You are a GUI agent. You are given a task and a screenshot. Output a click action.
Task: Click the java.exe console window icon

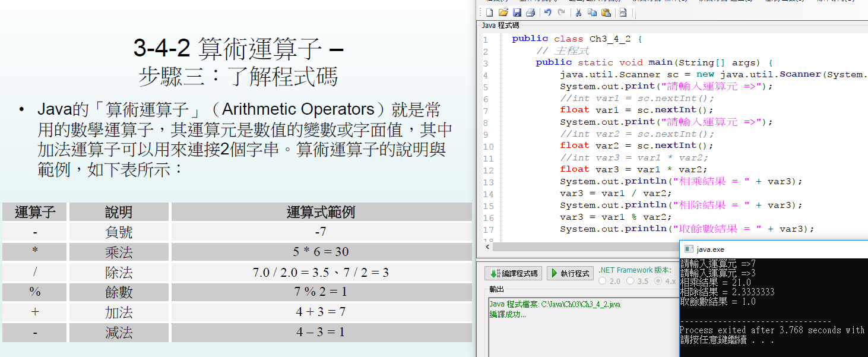689,249
